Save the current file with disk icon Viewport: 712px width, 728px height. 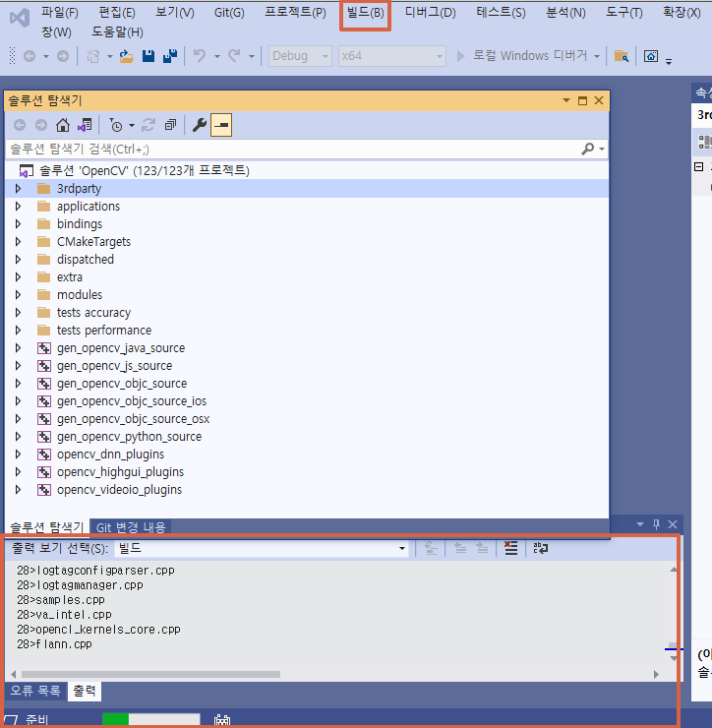[148, 56]
